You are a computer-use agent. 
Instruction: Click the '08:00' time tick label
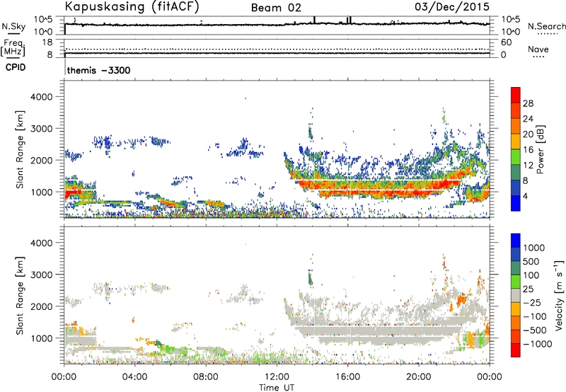[205, 377]
